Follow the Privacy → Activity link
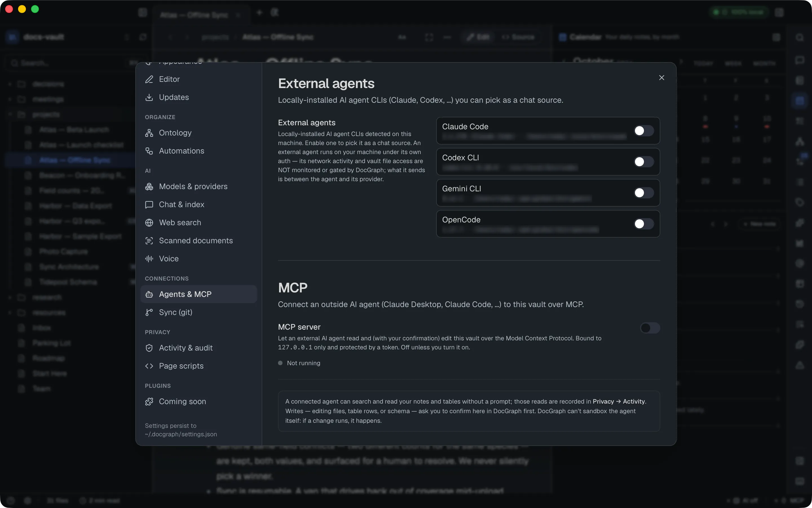Screen dimensions: 812x508 coord(619,402)
